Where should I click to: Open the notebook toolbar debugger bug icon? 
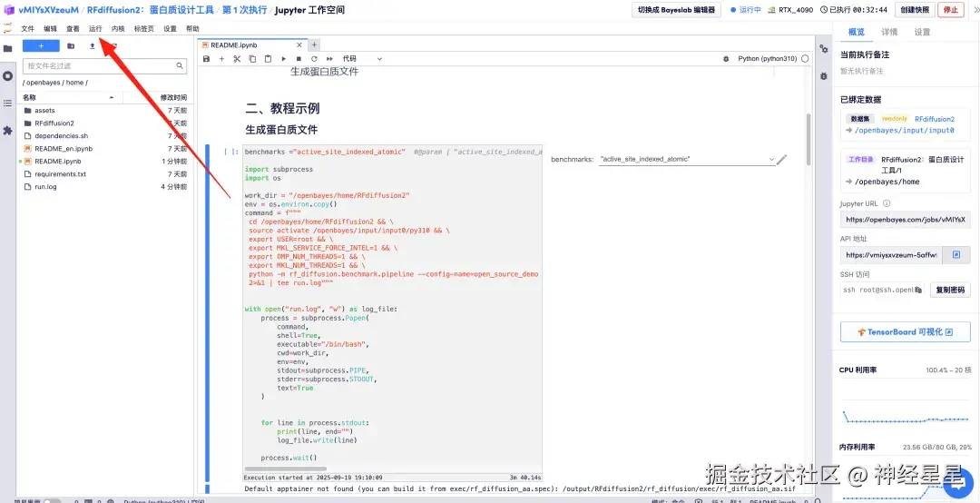(x=726, y=59)
